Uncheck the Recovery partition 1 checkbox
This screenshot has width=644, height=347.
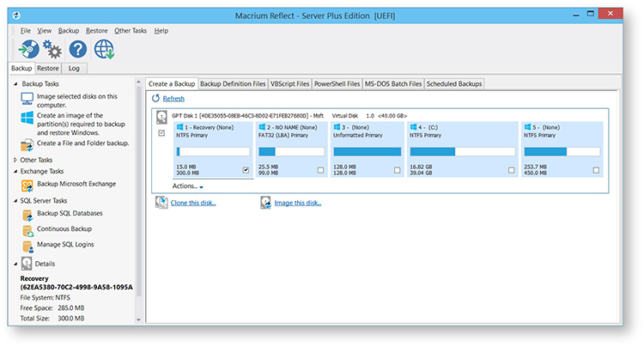246,170
